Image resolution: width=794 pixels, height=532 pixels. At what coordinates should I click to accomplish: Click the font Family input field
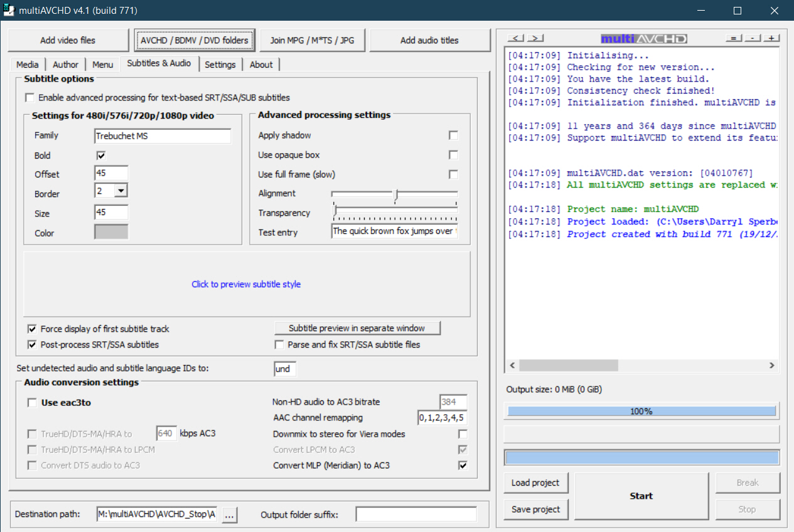click(163, 136)
